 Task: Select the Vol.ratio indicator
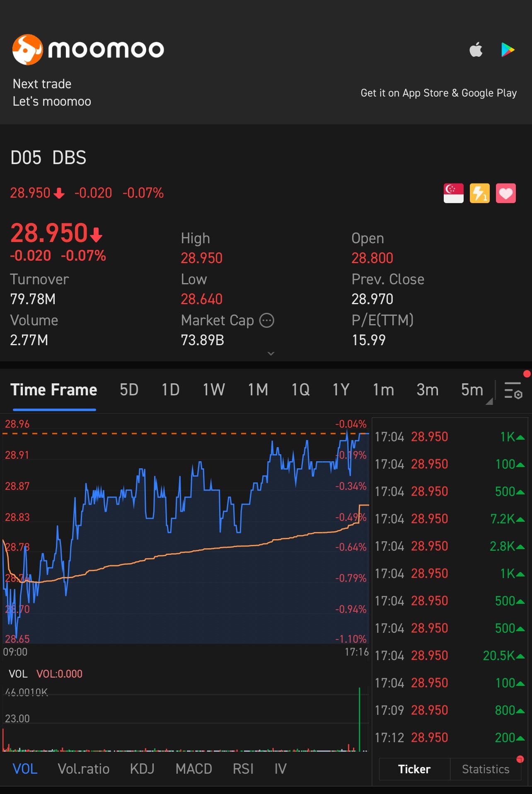point(84,769)
